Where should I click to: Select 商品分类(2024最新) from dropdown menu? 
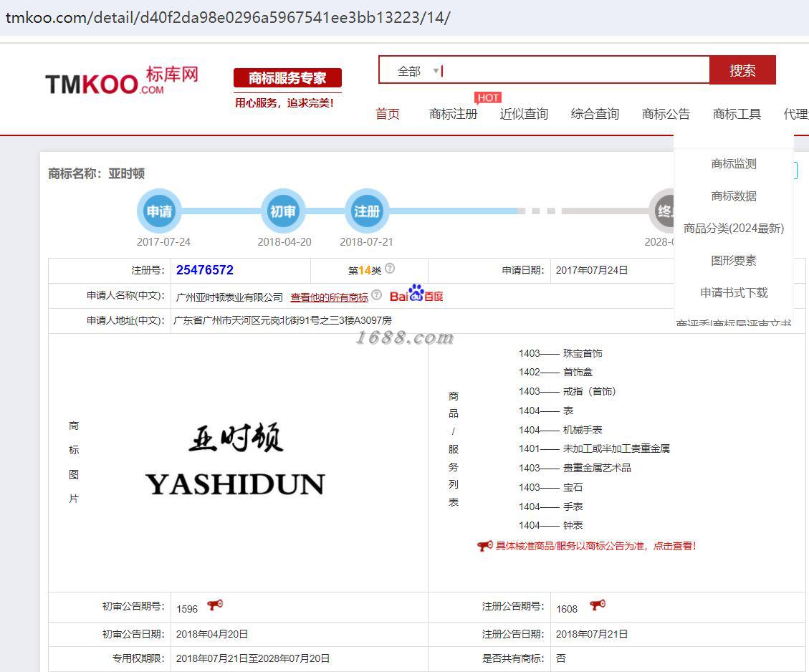(734, 228)
